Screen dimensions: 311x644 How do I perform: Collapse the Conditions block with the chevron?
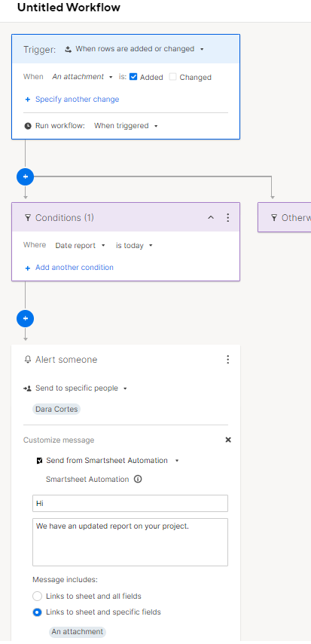[x=211, y=217]
